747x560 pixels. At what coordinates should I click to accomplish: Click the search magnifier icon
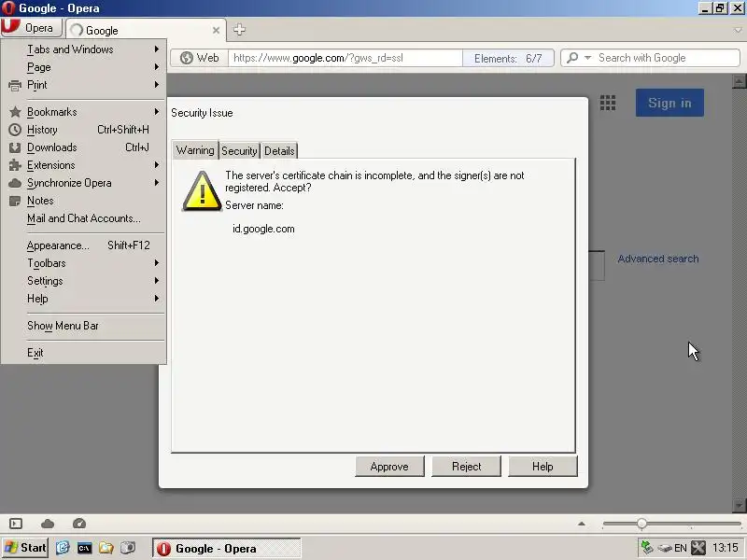pyautogui.click(x=572, y=58)
